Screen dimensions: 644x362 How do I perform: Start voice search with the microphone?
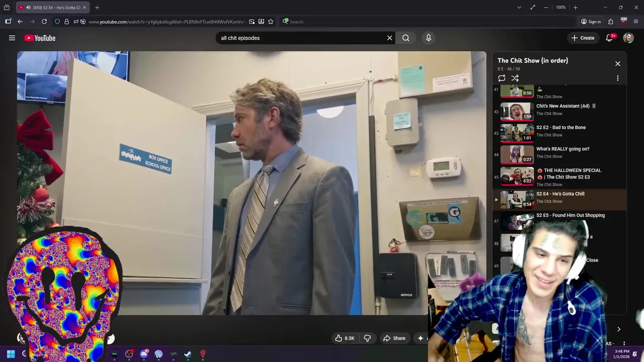[x=428, y=38]
